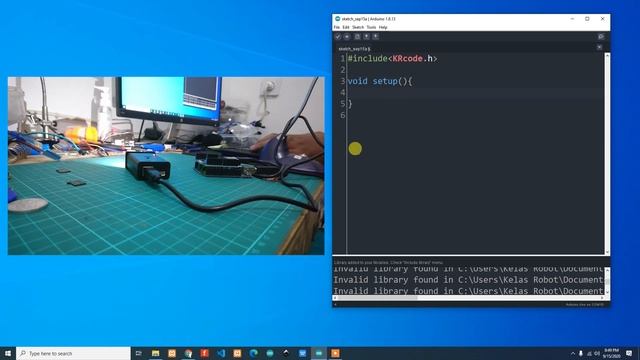Click the console horizontal scrollbar thumb
Image resolution: width=640 pixels, height=360 pixels.
pos(378,298)
